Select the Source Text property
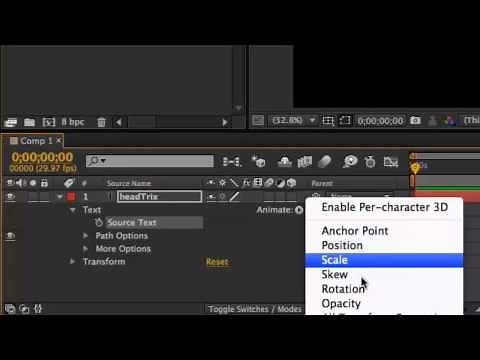This screenshot has width=480, height=360. [132, 222]
